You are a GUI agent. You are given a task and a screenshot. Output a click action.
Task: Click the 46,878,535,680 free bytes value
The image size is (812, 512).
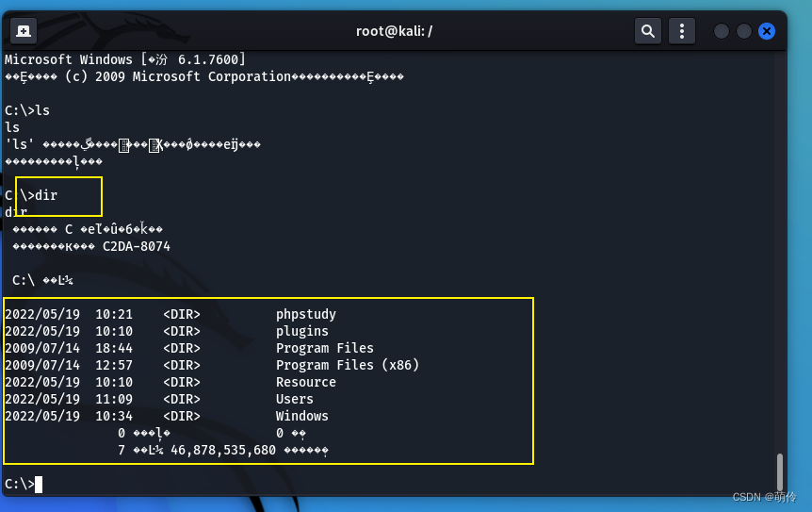click(x=223, y=450)
